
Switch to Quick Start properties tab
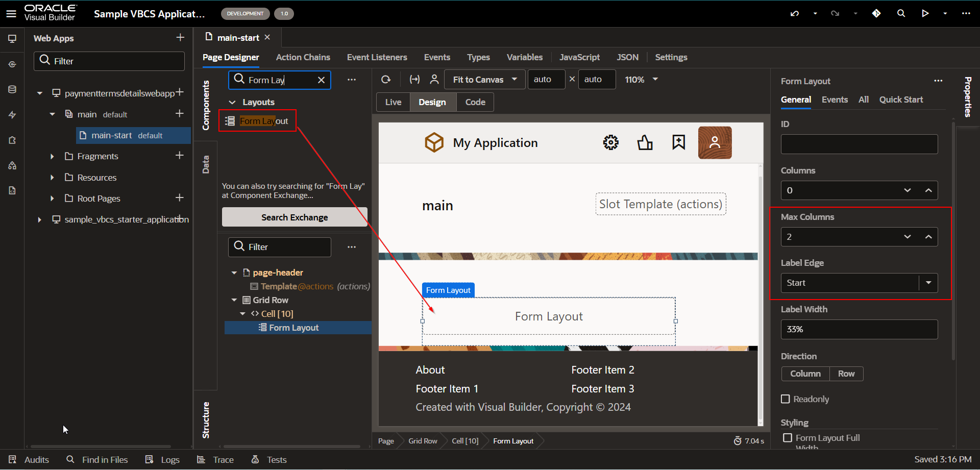[901, 100]
